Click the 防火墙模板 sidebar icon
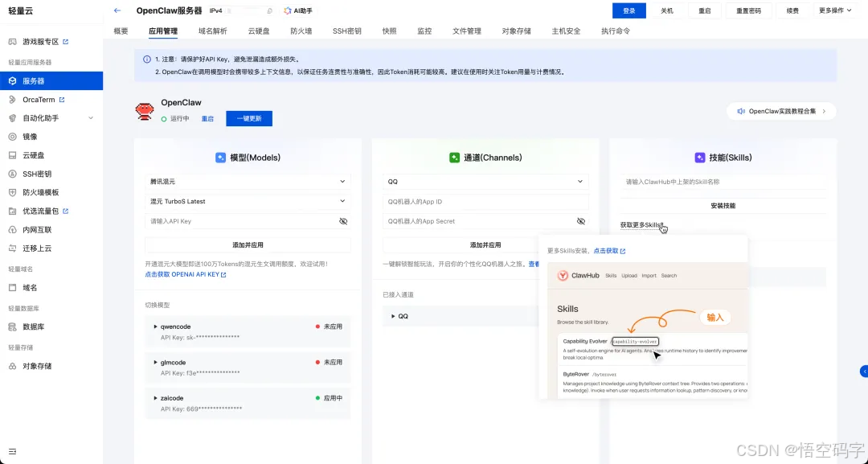The image size is (868, 464). (12, 193)
